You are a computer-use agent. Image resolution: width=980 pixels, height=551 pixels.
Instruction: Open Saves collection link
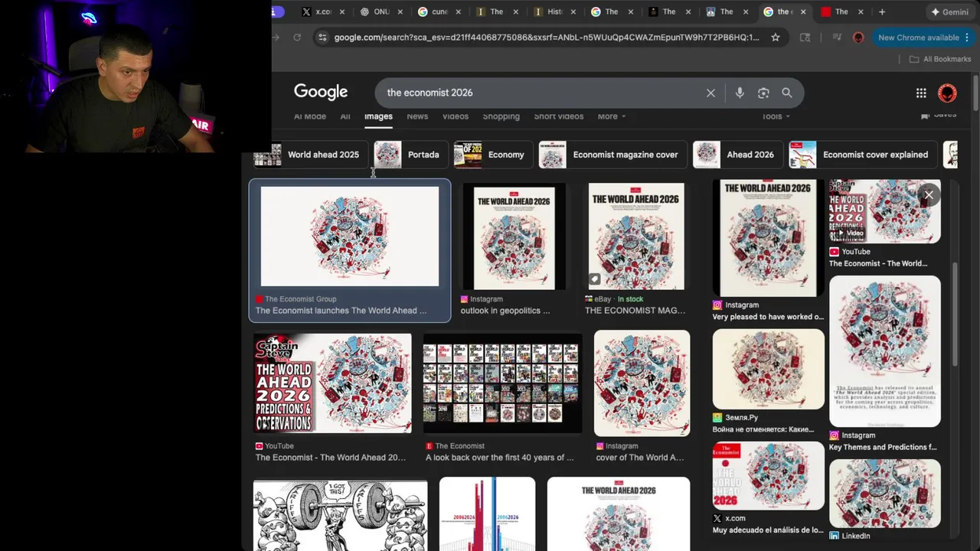coord(939,115)
